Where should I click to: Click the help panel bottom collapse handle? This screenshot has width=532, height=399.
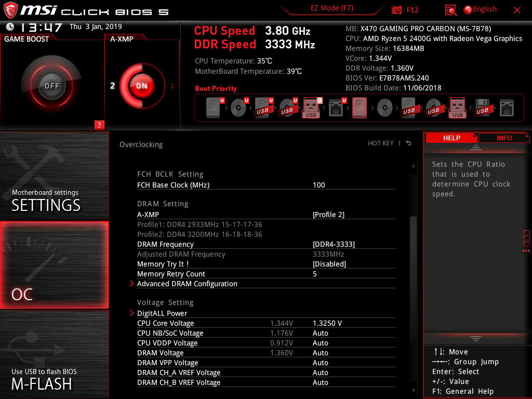[x=476, y=338]
